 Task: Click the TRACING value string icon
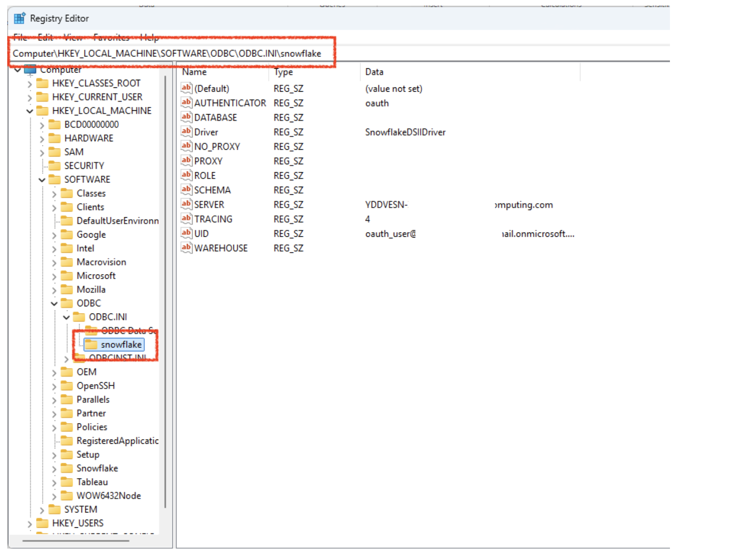tap(186, 219)
